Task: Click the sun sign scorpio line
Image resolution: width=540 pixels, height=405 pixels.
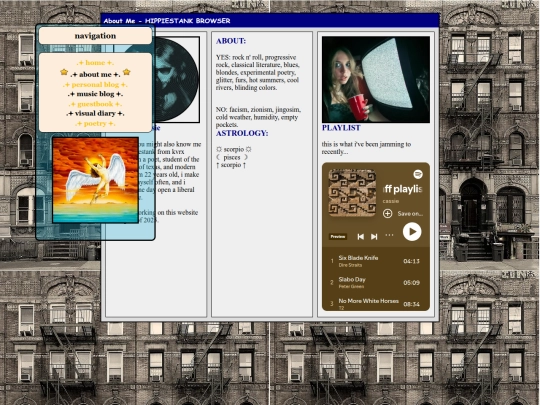Action: pyautogui.click(x=233, y=149)
